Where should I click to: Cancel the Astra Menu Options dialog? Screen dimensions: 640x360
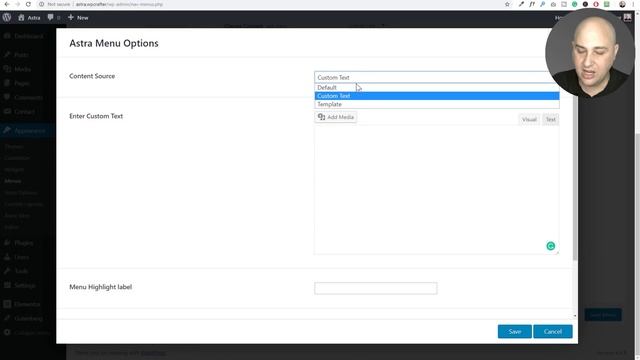pyautogui.click(x=553, y=331)
